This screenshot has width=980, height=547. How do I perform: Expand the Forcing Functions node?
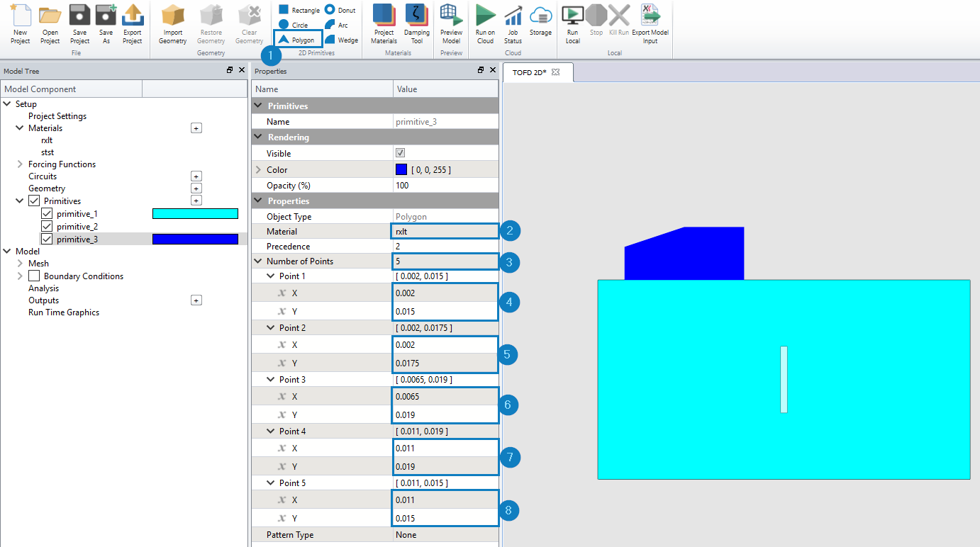click(x=20, y=164)
